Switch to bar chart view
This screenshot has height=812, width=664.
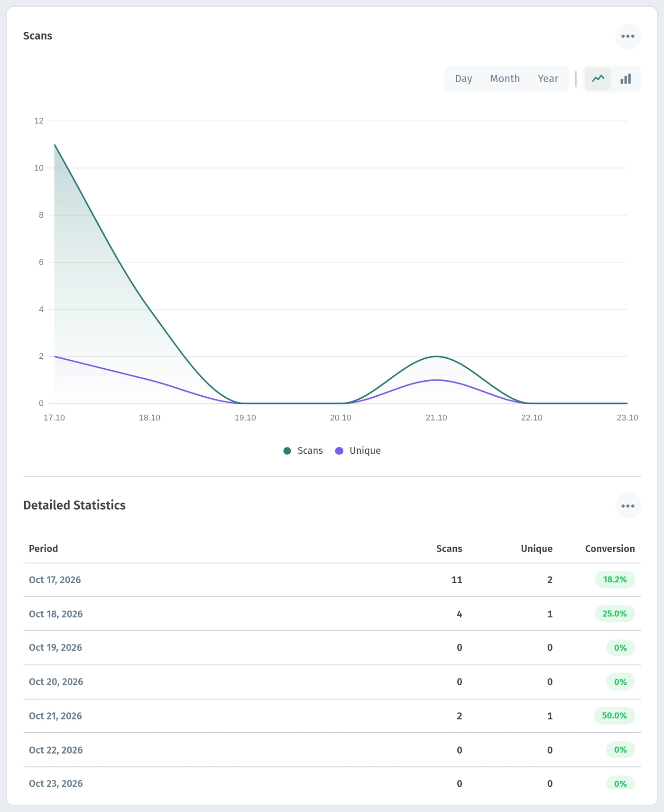(x=626, y=79)
